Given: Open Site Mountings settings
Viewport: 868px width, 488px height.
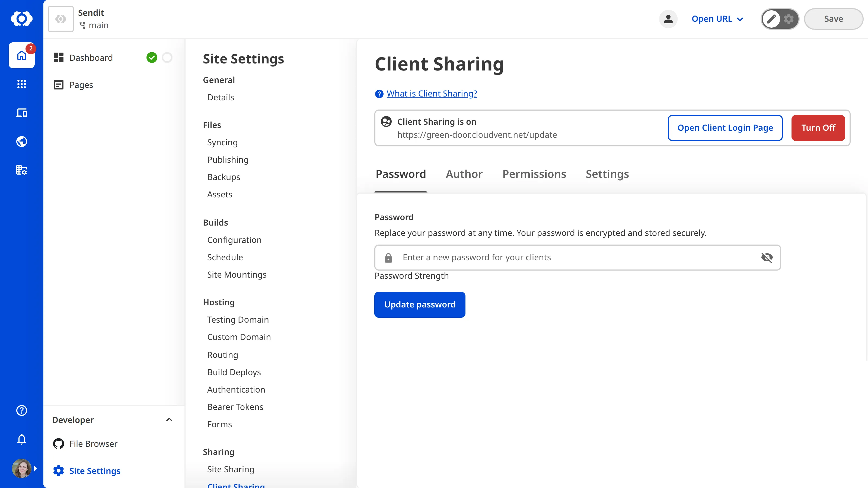Looking at the screenshot, I should [237, 275].
